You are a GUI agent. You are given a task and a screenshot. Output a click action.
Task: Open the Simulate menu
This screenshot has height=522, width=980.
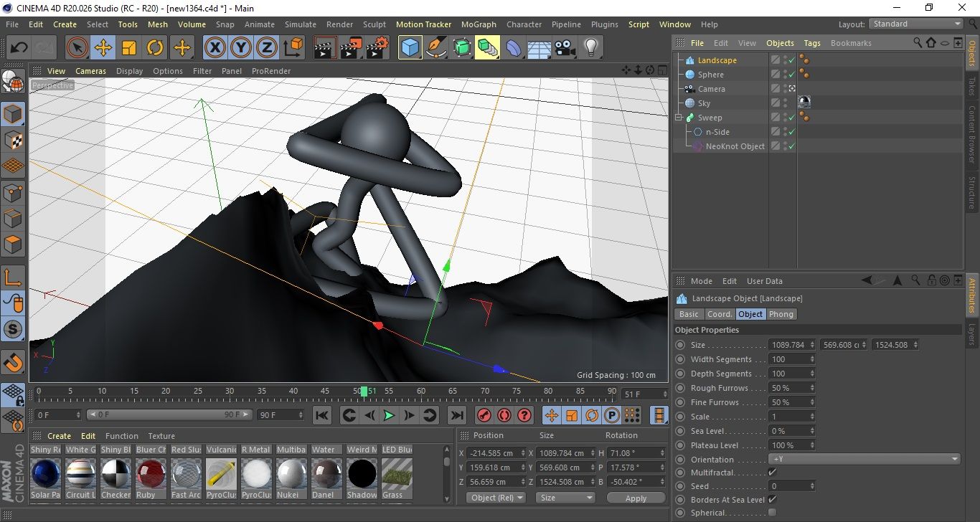click(300, 24)
